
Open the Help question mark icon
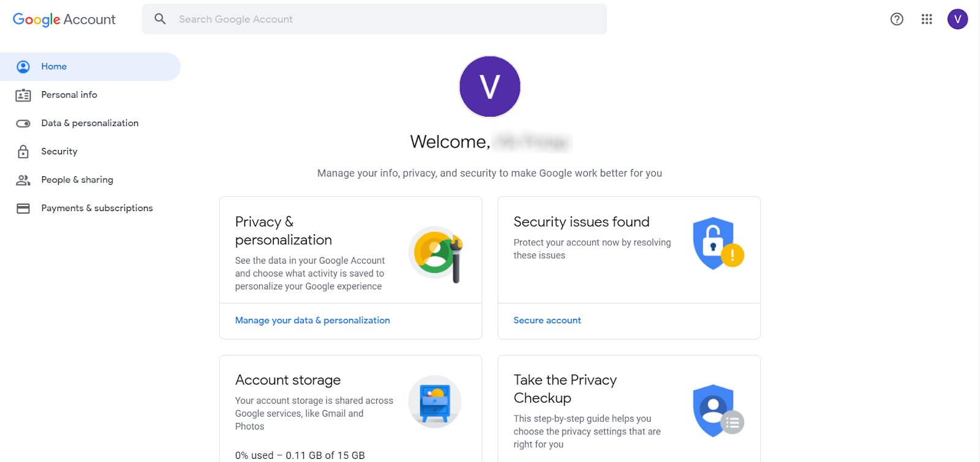897,19
